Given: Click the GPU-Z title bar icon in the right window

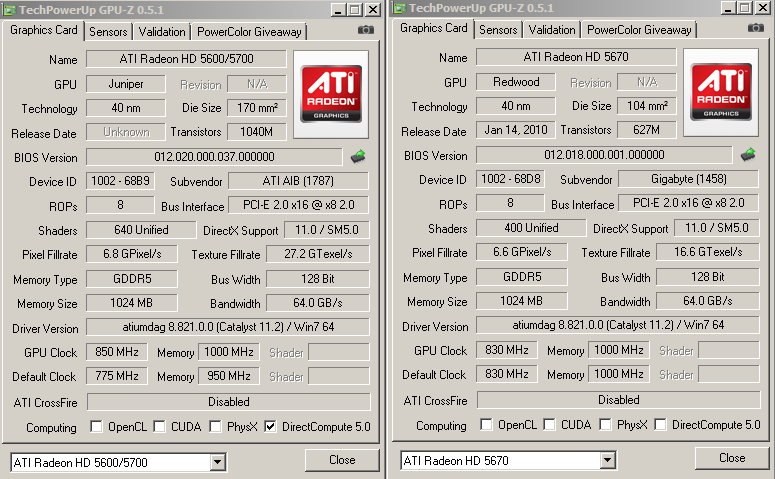Looking at the screenshot, I should point(399,8).
